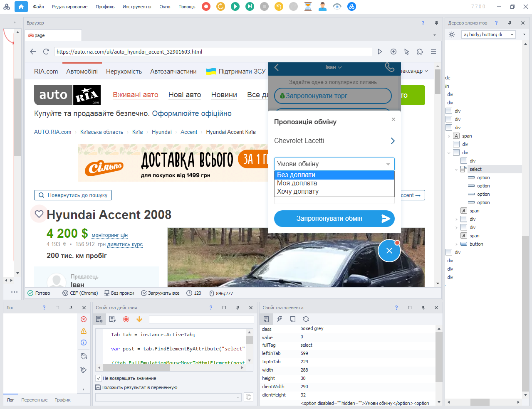Viewport: 532px width, 409px height.
Task: Click the green Step-next button in toolbar
Action: tap(250, 7)
